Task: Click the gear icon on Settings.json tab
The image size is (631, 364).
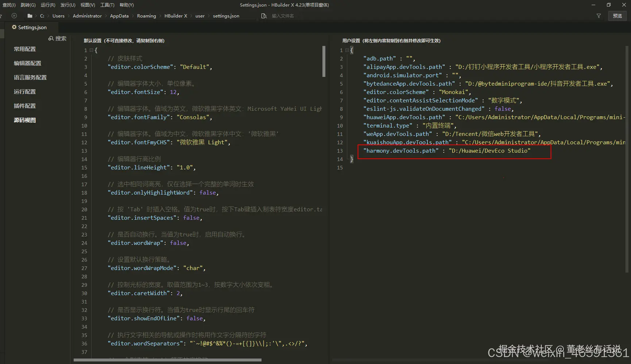Action: (14, 27)
